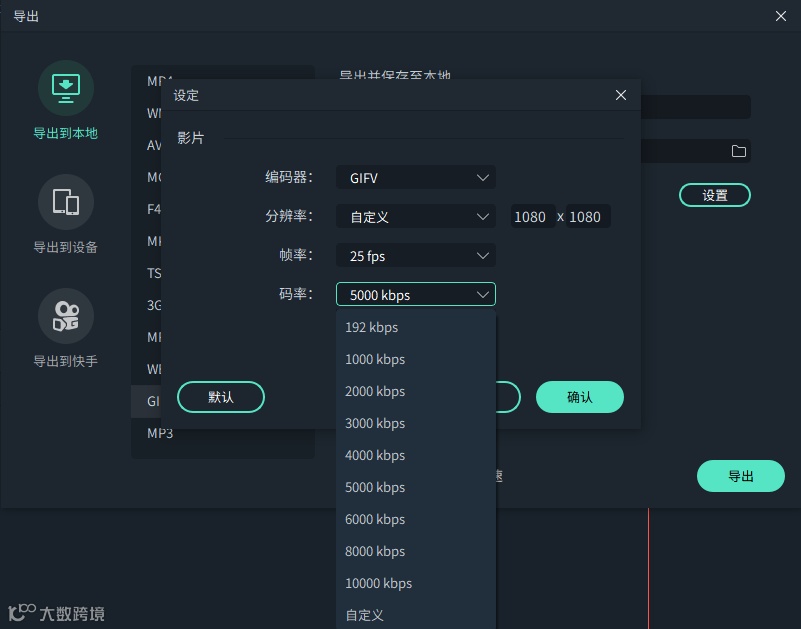This screenshot has width=801, height=629.
Task: Click the 默认 default button
Action: 220,397
